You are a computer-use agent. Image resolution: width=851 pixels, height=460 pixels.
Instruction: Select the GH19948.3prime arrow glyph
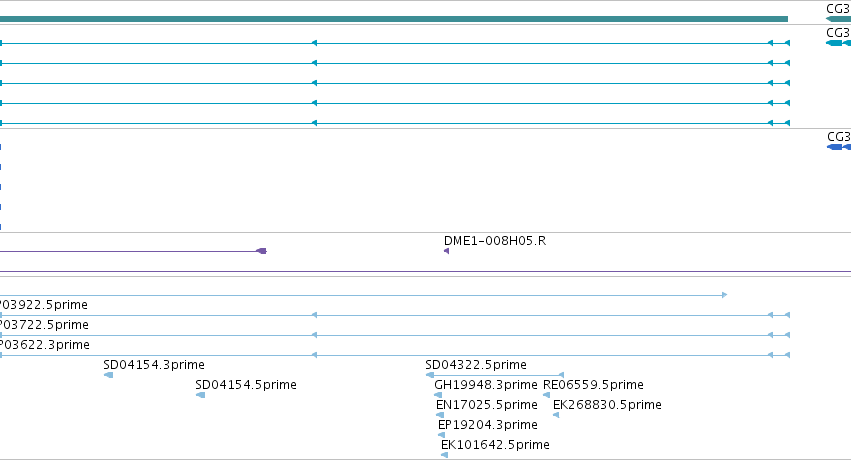pos(438,395)
